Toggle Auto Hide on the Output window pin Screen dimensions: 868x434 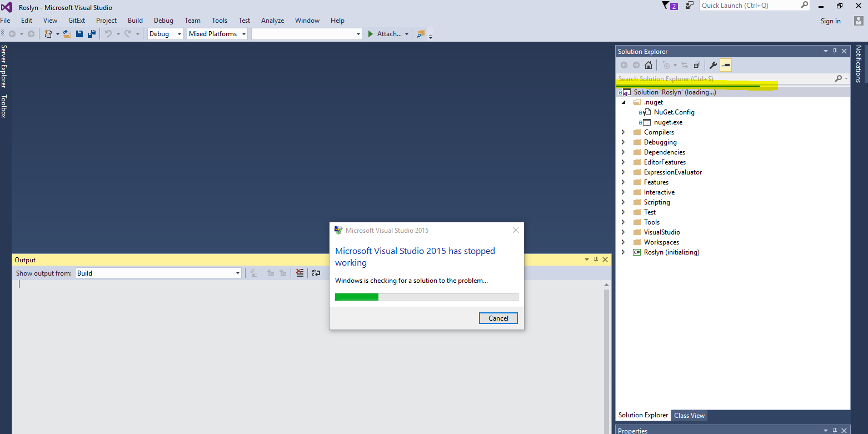coord(595,260)
